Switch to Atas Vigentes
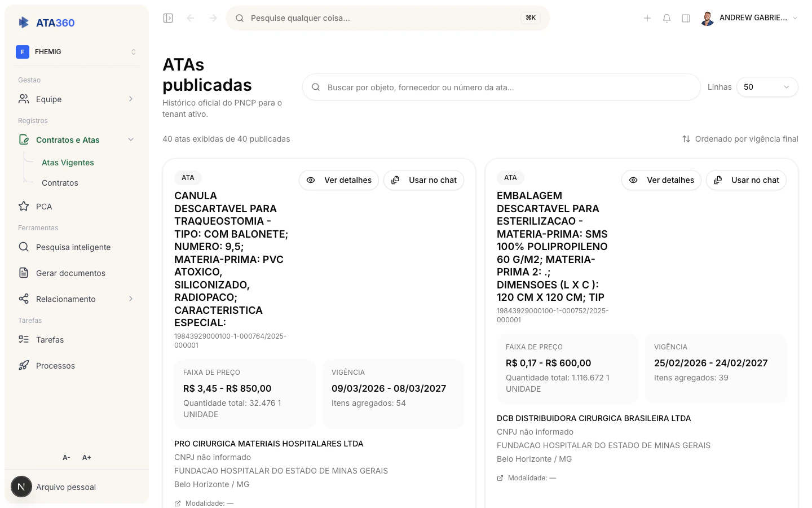Screen dimensions: 812x508 [x=68, y=162]
